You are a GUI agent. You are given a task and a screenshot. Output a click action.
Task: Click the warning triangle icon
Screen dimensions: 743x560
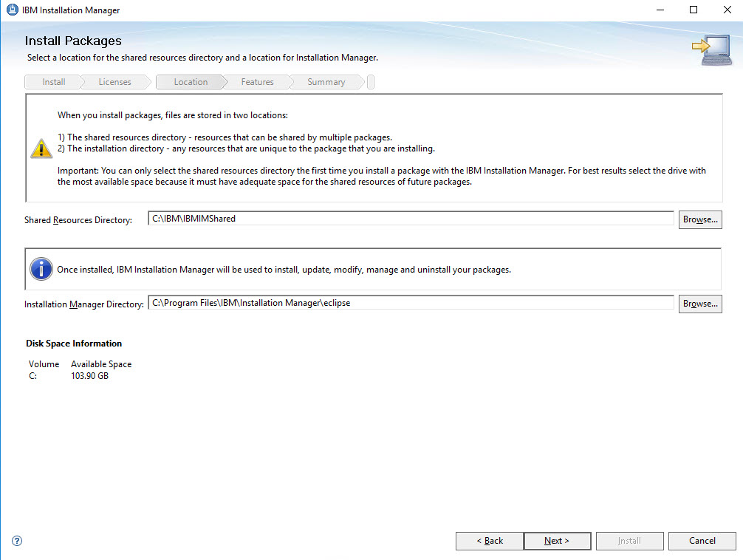tap(41, 148)
